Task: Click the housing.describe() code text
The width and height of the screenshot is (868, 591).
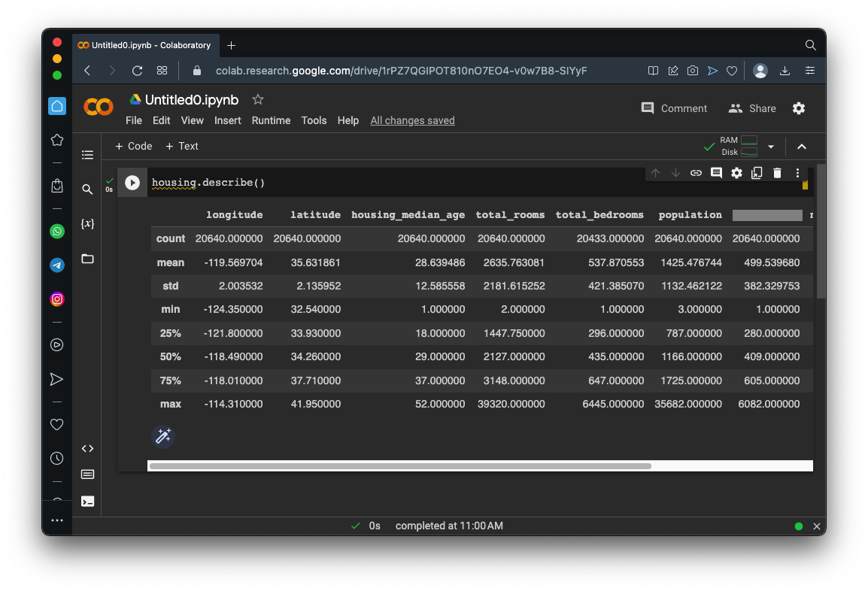Action: (x=208, y=183)
